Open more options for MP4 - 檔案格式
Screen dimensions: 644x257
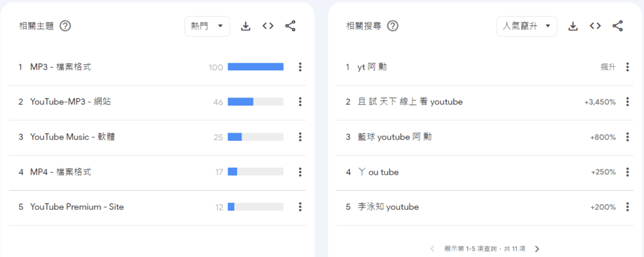(x=300, y=172)
